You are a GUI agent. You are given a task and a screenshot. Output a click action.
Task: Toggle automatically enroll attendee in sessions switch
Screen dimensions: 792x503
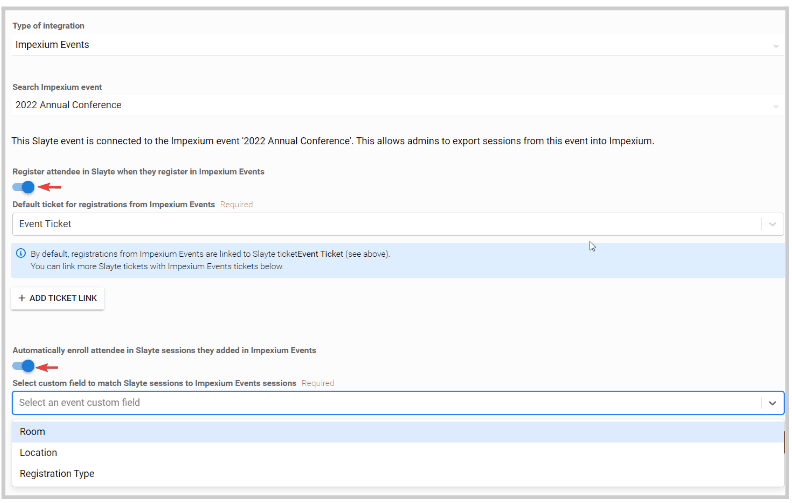[23, 366]
